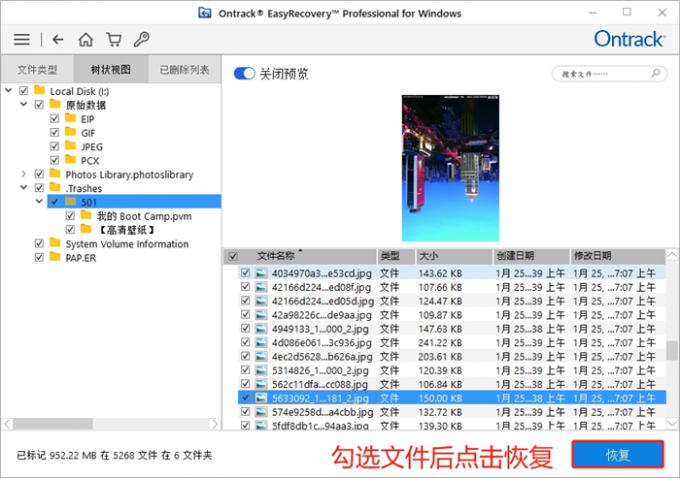Uncheck the JPEG folder checkbox

point(55,146)
